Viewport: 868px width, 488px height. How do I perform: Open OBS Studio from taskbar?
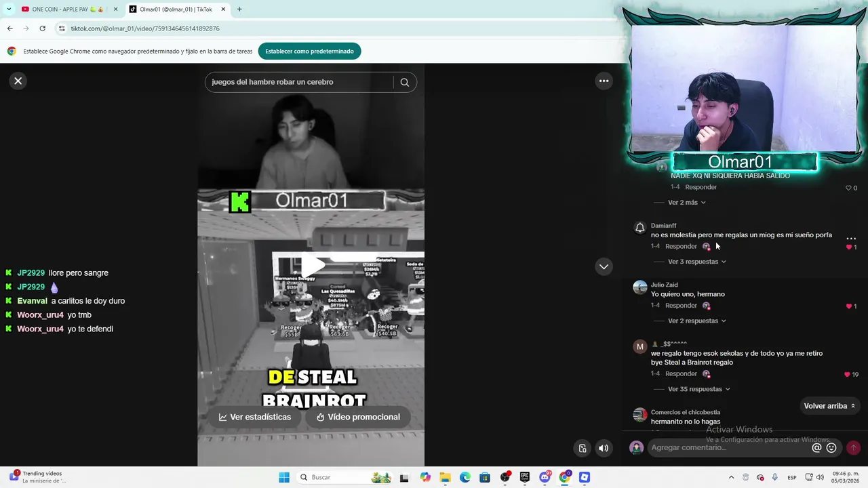[505, 477]
